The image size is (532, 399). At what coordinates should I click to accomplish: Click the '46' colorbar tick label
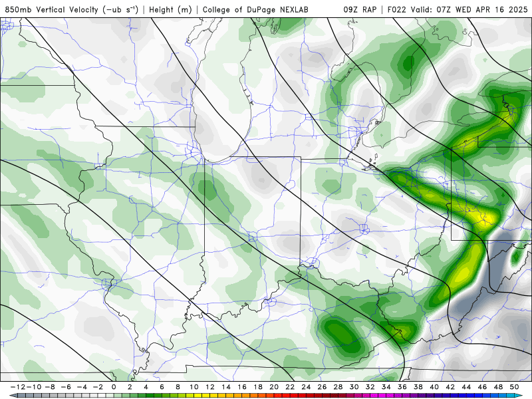tap(482, 387)
